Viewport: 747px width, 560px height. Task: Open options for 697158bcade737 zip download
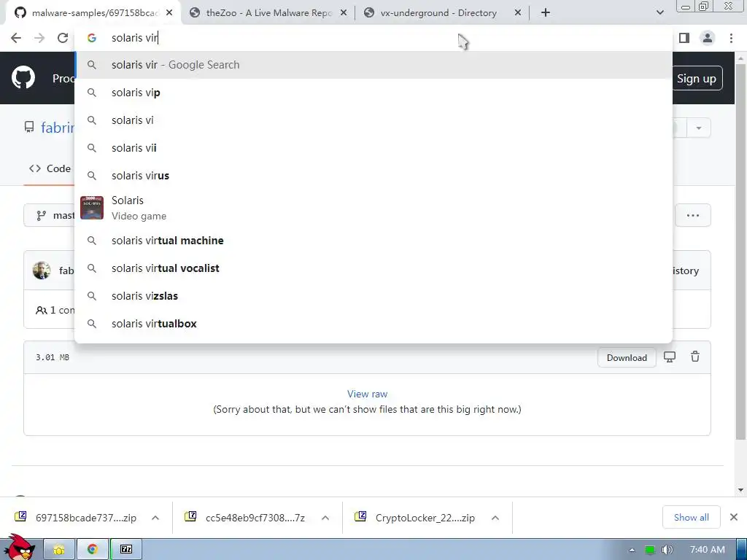[x=155, y=518]
